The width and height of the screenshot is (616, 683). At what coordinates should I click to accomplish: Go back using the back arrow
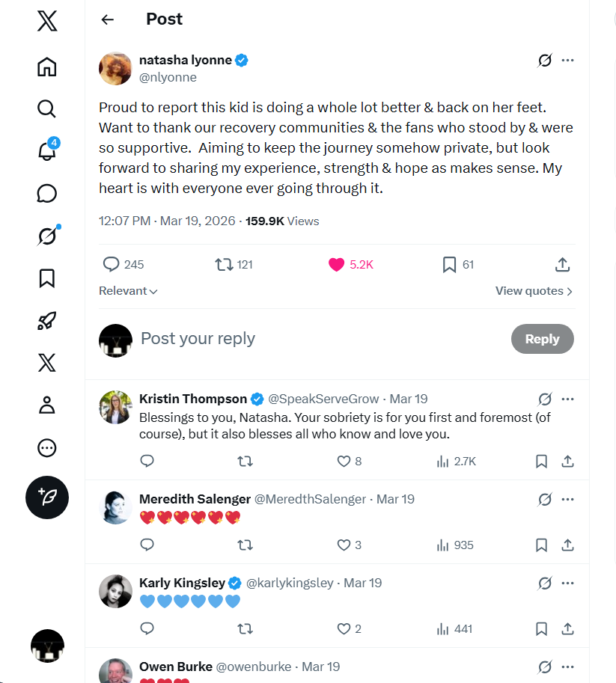pyautogui.click(x=108, y=19)
